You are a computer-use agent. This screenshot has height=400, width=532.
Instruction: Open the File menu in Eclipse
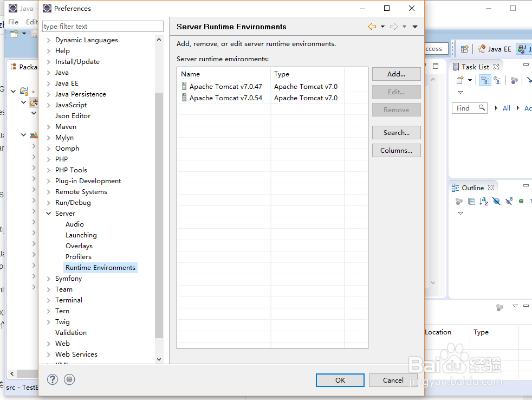13,22
